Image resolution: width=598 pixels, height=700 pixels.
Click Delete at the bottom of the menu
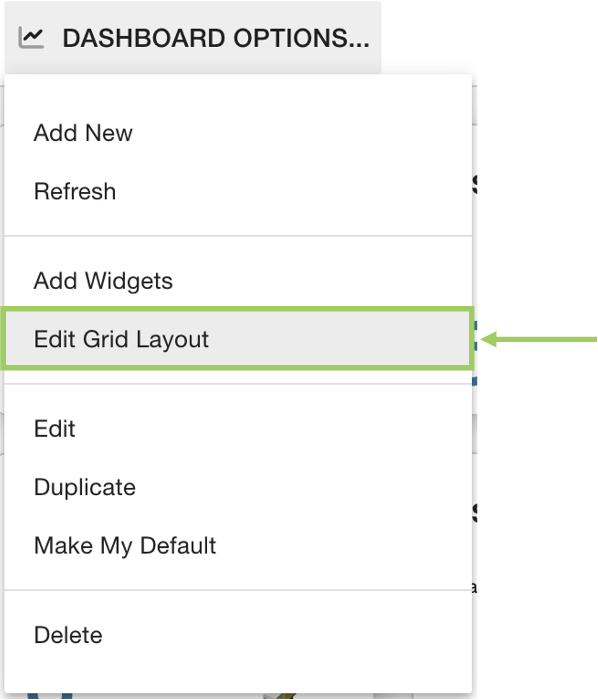68,635
